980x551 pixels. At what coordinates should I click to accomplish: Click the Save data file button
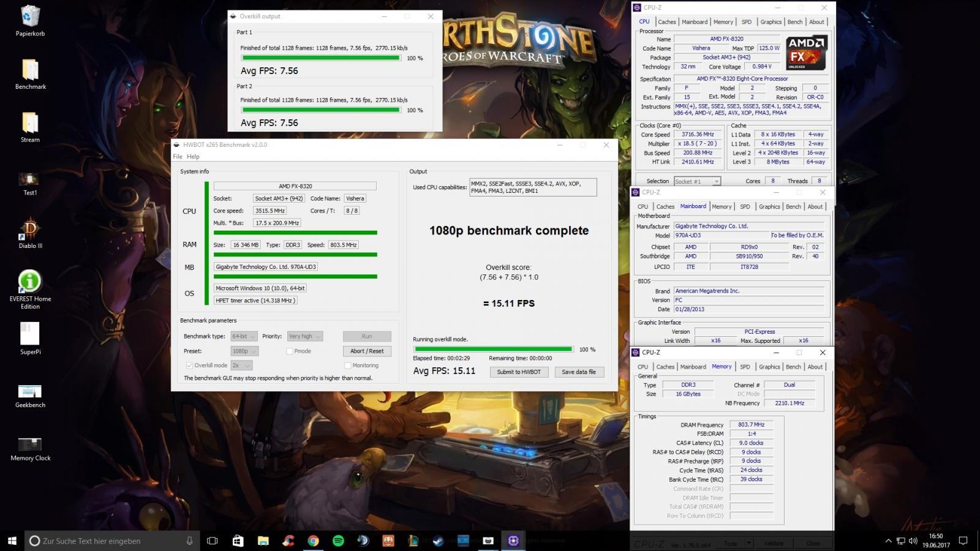[578, 372]
